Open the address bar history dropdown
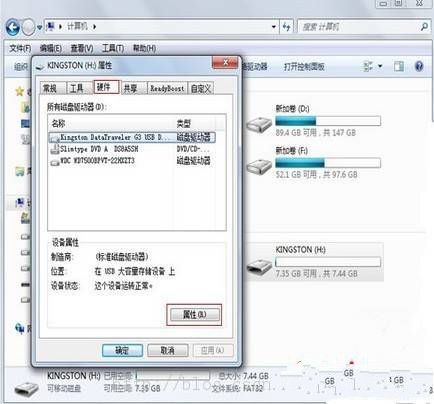434x404 pixels. click(273, 27)
